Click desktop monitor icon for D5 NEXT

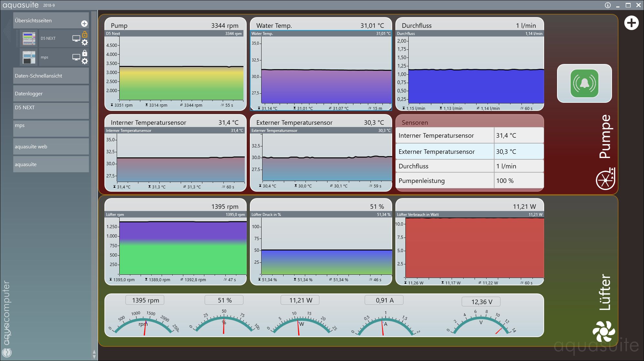pos(76,38)
